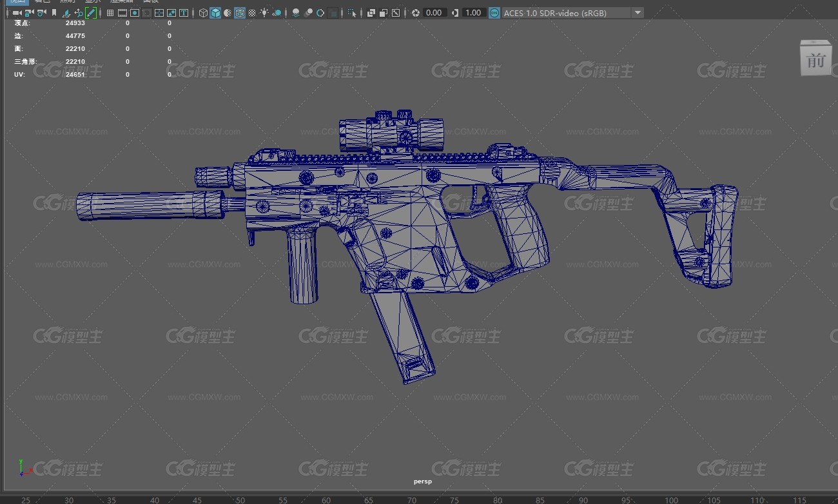The width and height of the screenshot is (838, 504).
Task: Click the X-Ray Joints icon
Action: click(396, 13)
